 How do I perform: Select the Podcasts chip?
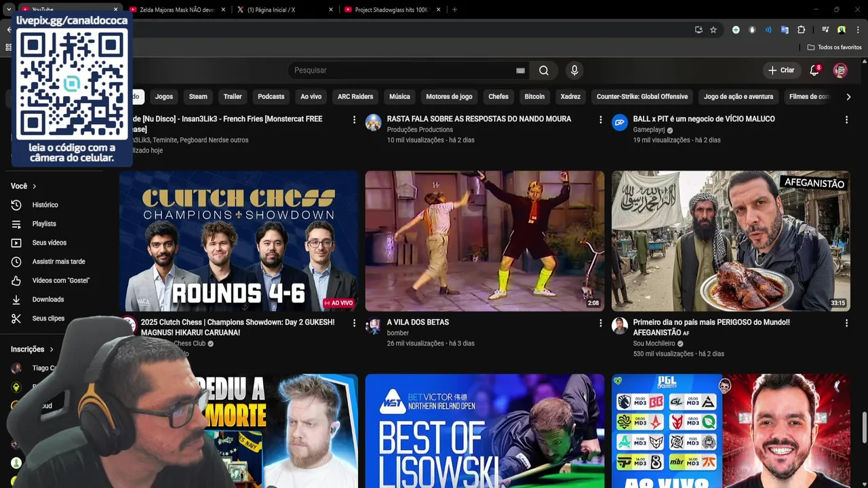coord(271,97)
